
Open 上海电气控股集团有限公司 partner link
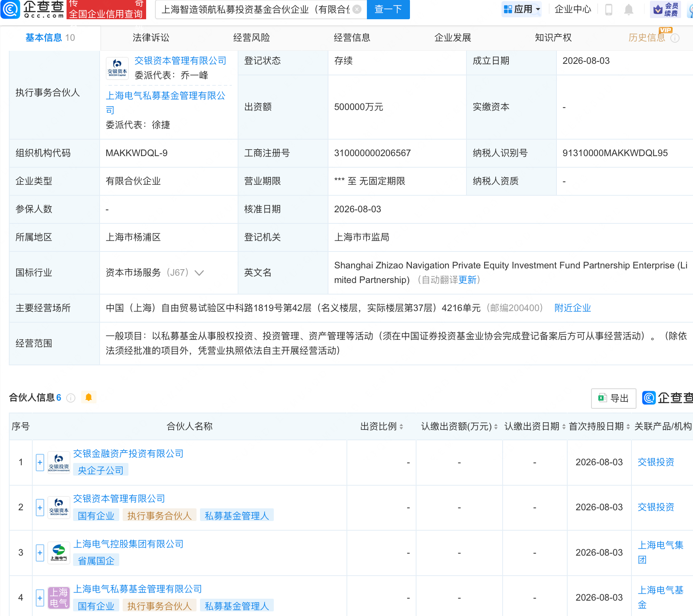[128, 544]
